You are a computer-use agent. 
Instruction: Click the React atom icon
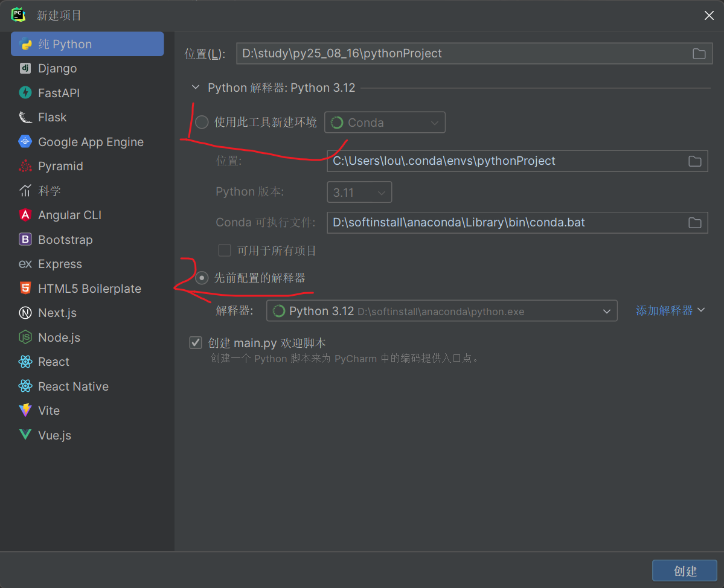click(25, 362)
